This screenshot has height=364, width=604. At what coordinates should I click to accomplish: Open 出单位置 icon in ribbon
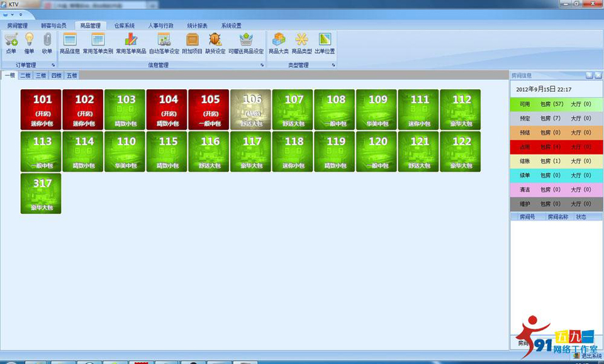(x=325, y=43)
